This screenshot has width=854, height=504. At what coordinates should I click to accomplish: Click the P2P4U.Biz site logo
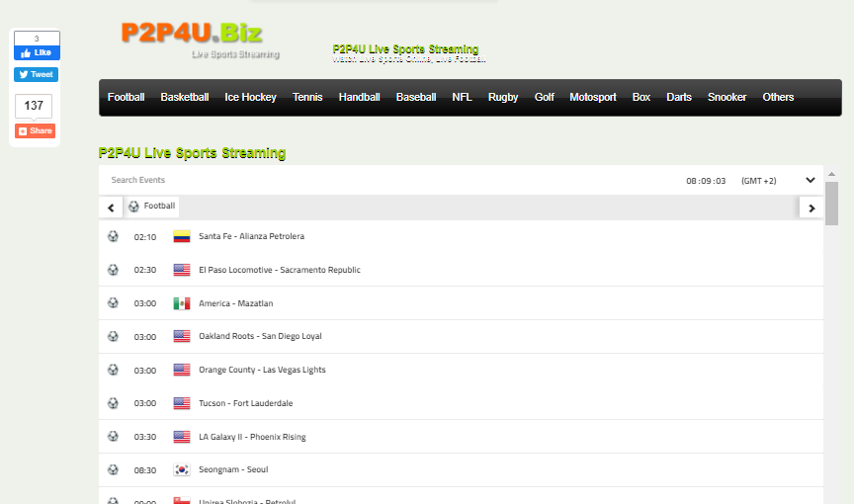(x=193, y=35)
